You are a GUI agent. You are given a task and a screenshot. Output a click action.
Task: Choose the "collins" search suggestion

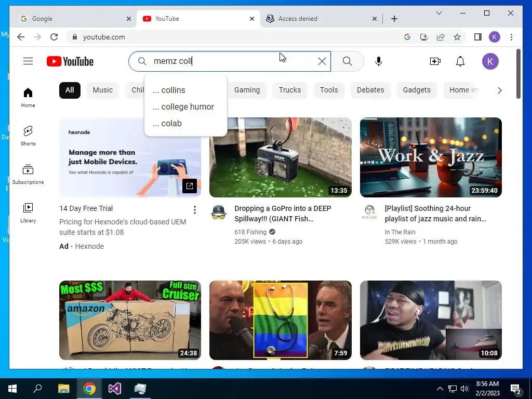click(x=185, y=90)
